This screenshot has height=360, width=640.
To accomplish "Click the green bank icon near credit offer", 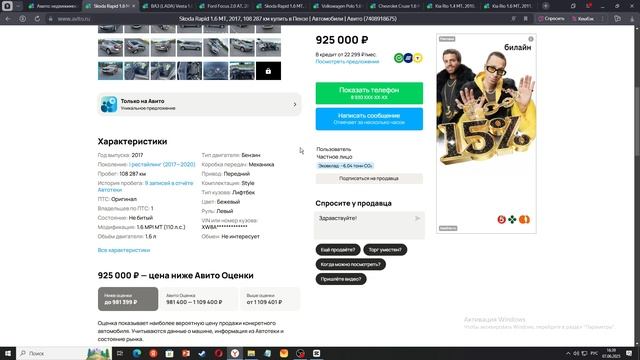I will [x=399, y=58].
